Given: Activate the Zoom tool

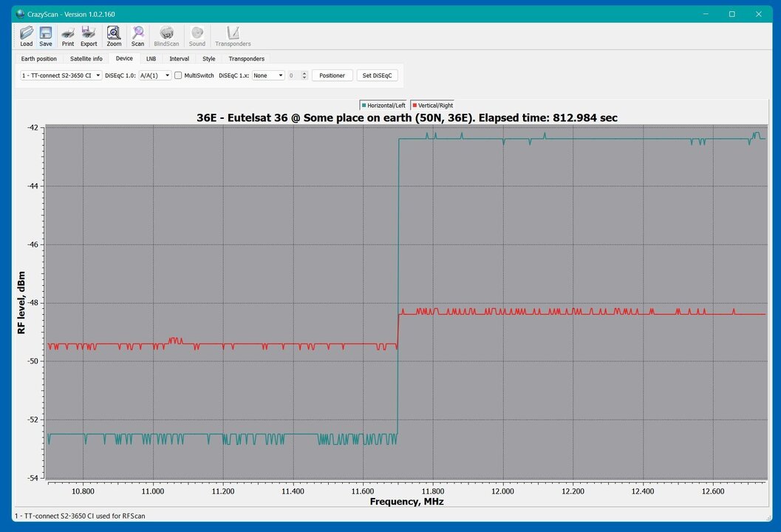Looking at the screenshot, I should click(x=114, y=36).
